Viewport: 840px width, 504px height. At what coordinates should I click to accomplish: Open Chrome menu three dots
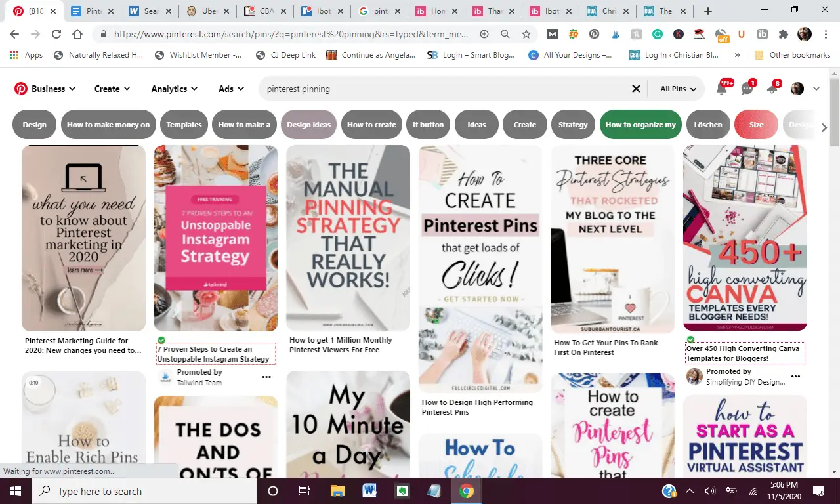[826, 35]
